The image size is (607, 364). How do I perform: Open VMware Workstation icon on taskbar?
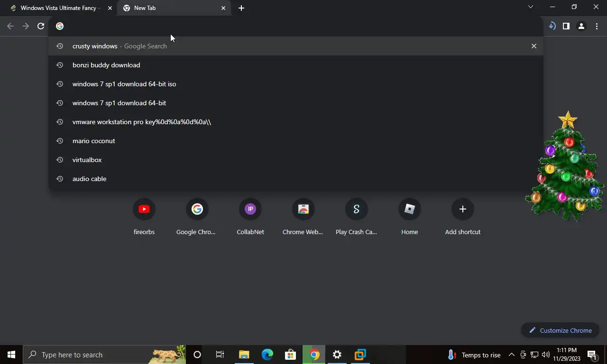coord(360,355)
